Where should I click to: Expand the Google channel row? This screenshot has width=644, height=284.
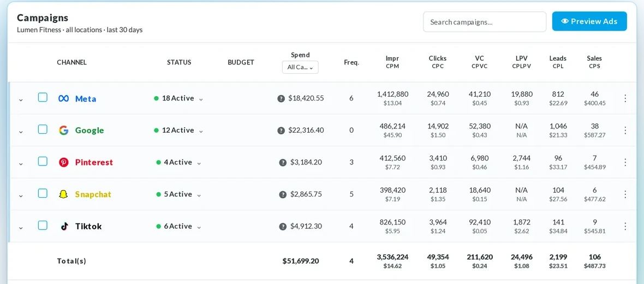click(21, 132)
